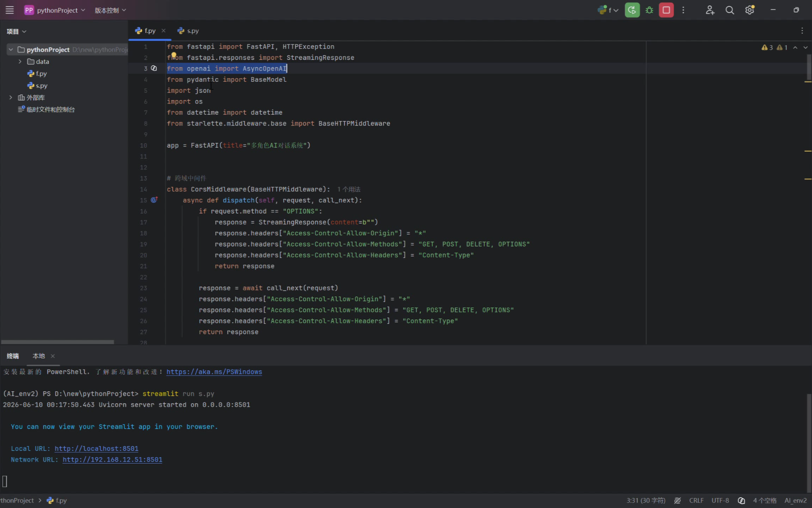Click the dispatch method name
812x508 pixels.
pos(238,200)
